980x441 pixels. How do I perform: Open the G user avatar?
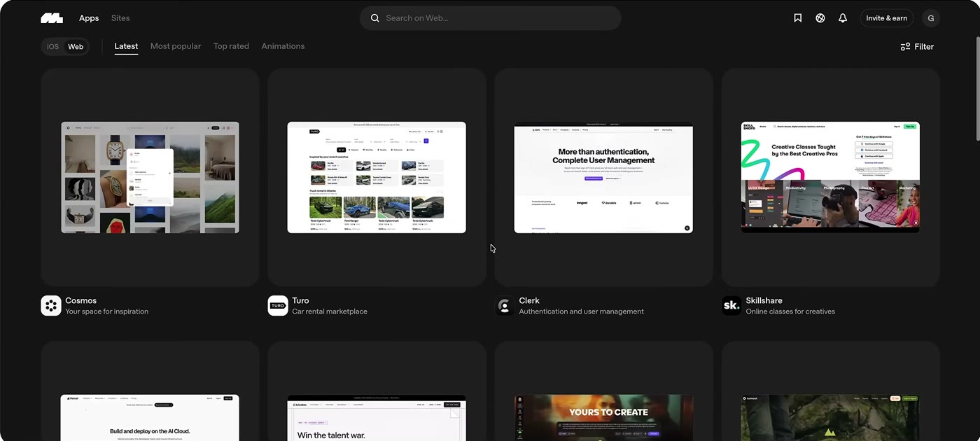click(x=930, y=18)
